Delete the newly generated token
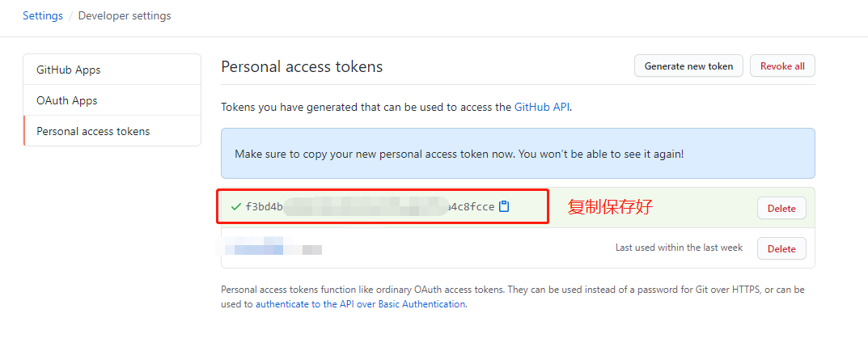The image size is (868, 343). coord(781,209)
